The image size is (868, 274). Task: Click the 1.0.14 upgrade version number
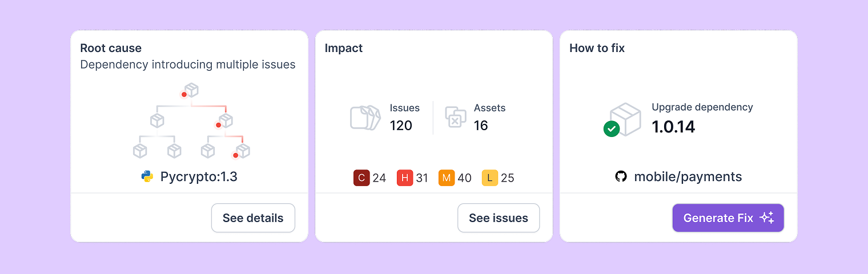(x=673, y=127)
